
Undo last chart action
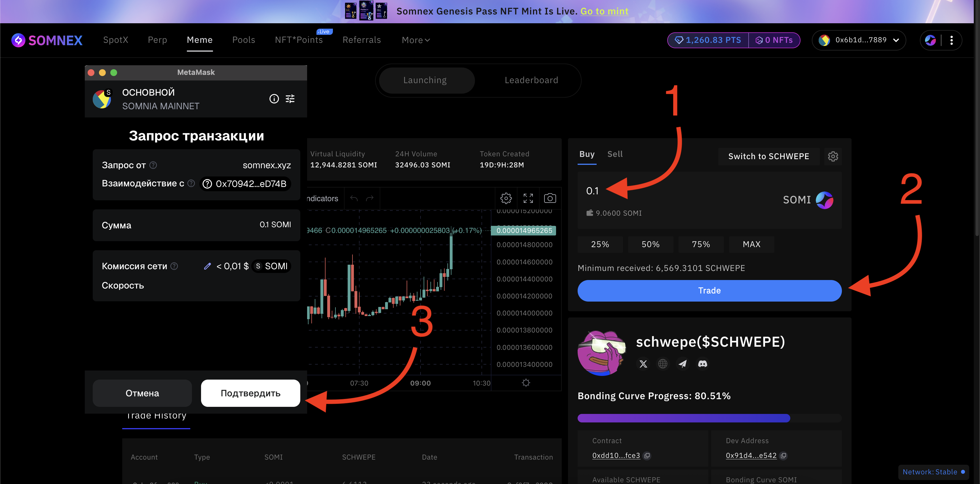coord(354,198)
